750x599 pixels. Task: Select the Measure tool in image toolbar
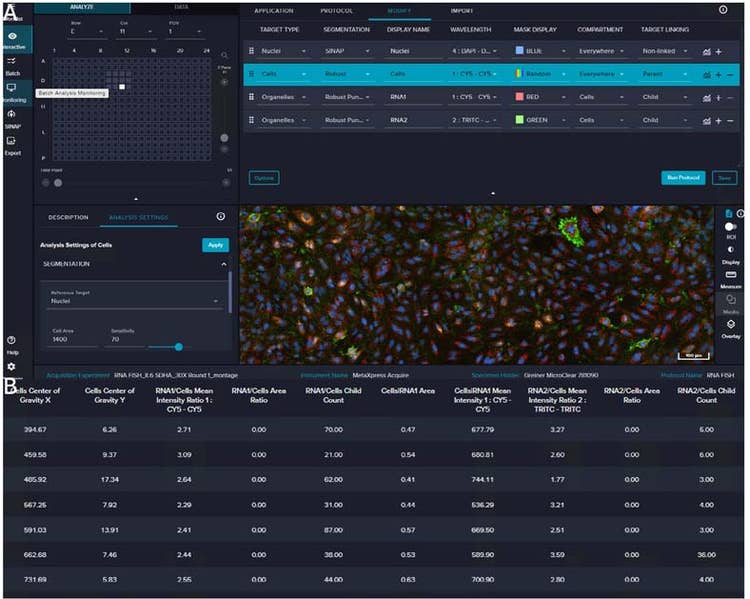(x=731, y=279)
